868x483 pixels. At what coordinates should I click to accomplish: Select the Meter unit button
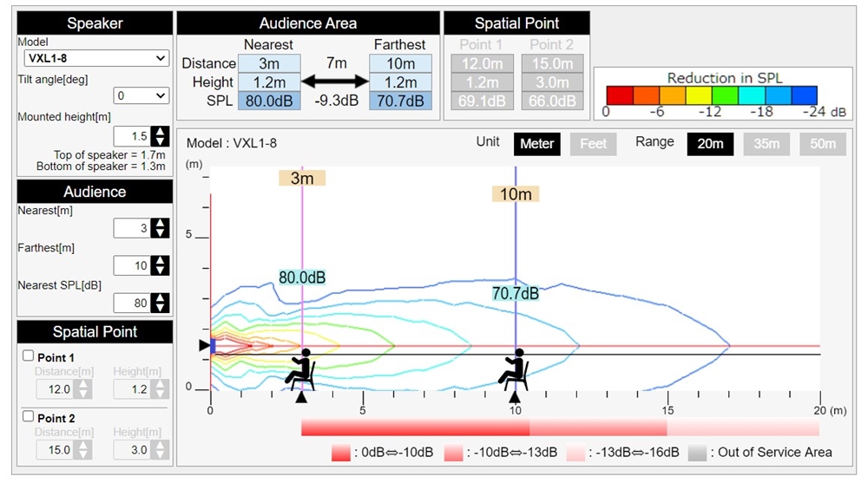(x=536, y=144)
